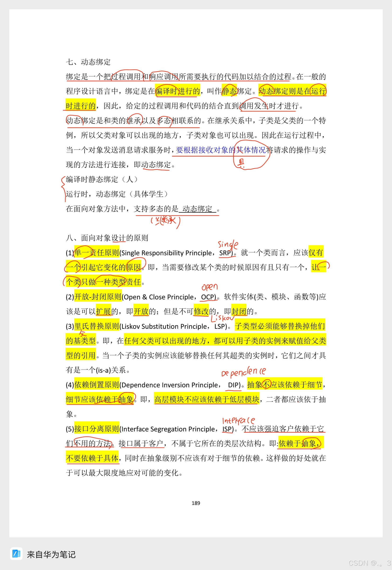Open the blue link "要根据接收对象的其体情况"
The image size is (392, 570).
tap(220, 150)
